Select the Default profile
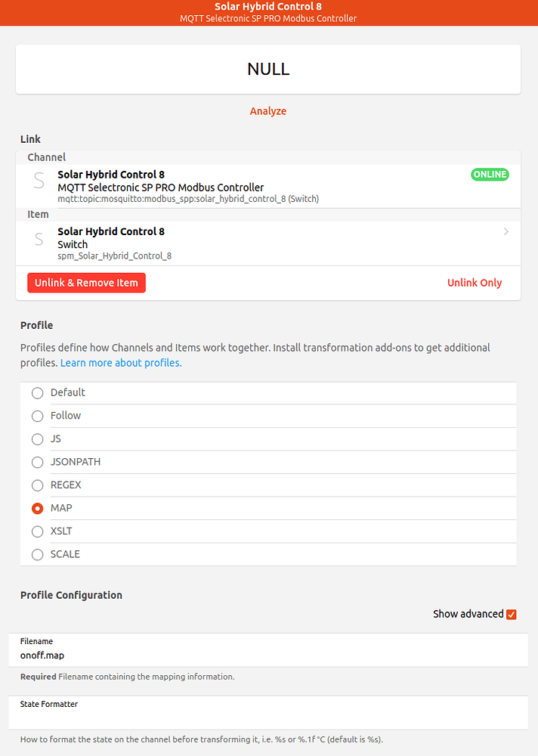This screenshot has height=756, width=538. coord(37,392)
